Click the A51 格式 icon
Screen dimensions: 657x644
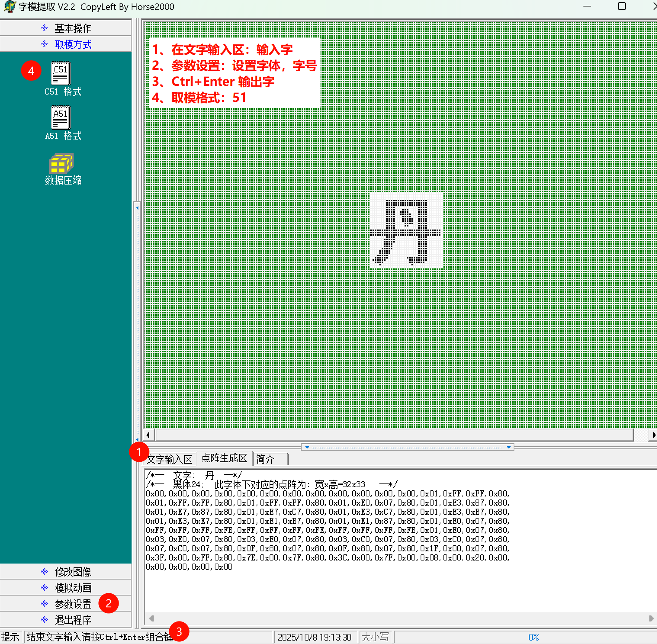click(61, 117)
